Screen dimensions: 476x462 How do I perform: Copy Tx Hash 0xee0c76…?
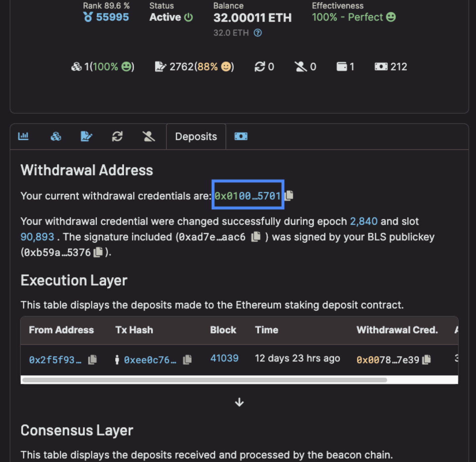187,359
